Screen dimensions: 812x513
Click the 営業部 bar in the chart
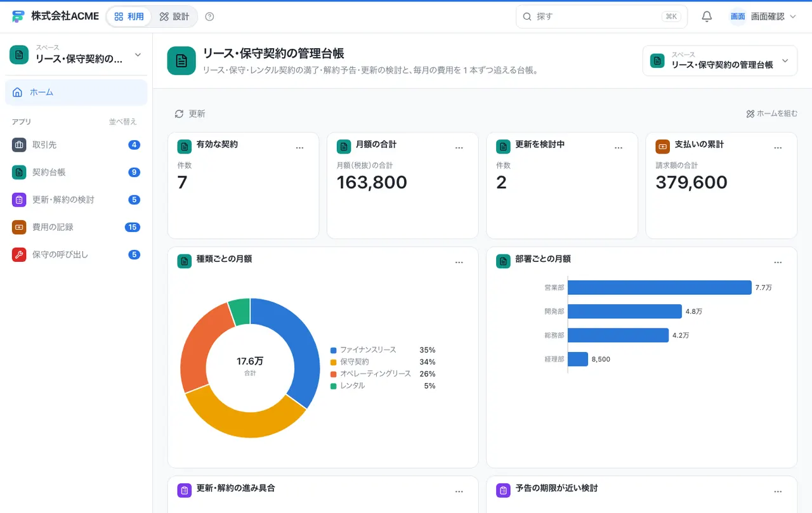click(x=660, y=287)
